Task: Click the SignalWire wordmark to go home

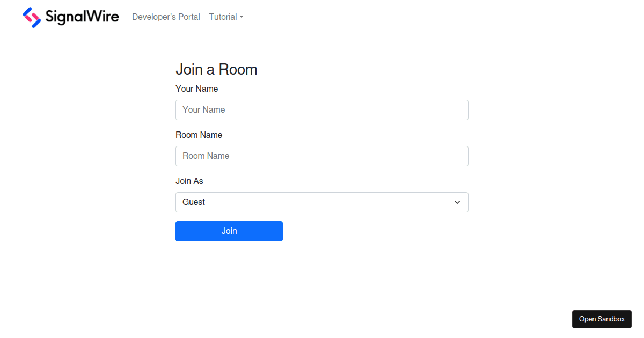Action: (x=82, y=17)
